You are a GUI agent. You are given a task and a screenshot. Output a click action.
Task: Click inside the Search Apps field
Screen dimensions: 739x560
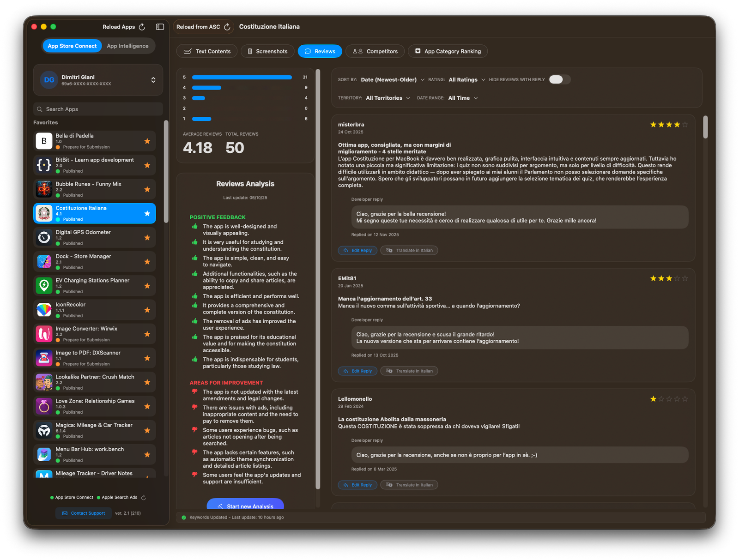tap(97, 108)
